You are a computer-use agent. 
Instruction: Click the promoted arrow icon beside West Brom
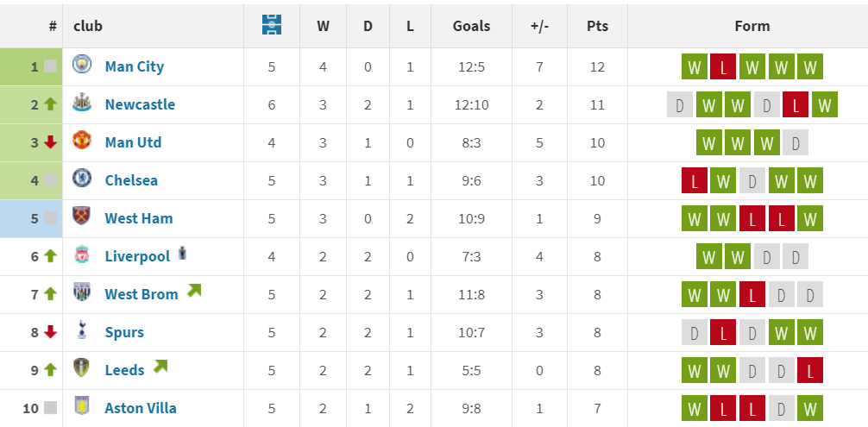[194, 290]
